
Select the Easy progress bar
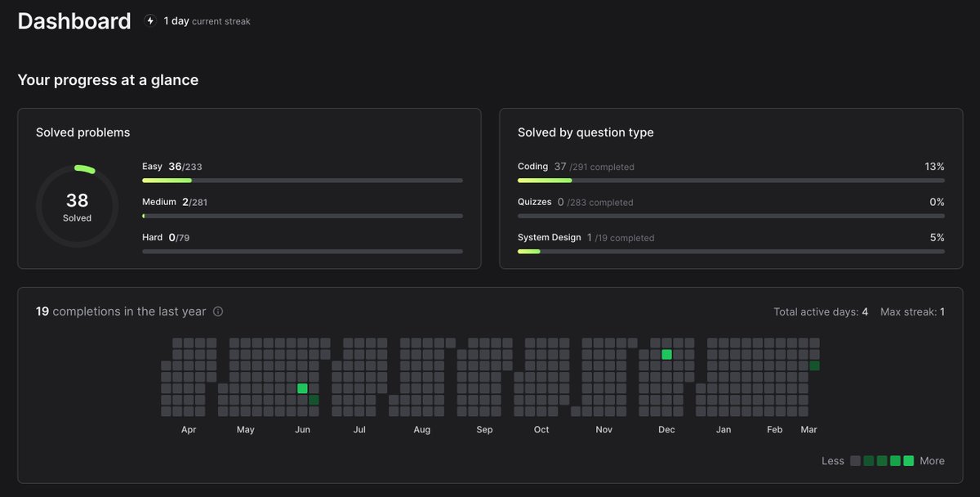point(302,180)
